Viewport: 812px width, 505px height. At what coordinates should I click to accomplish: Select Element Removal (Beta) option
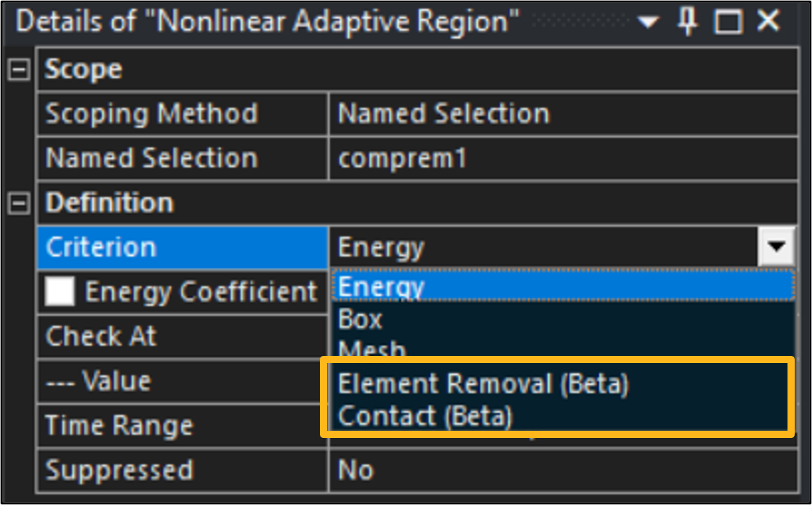click(x=483, y=384)
